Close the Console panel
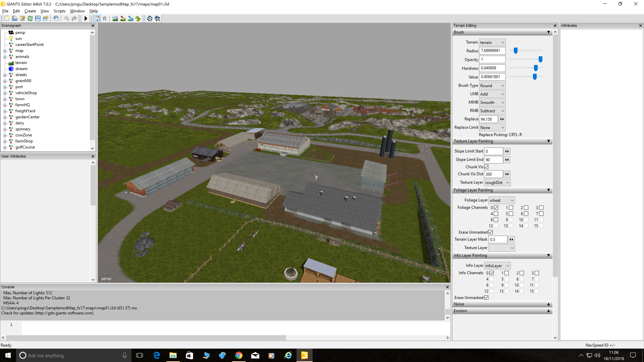The height and width of the screenshot is (362, 644). pos(447,287)
